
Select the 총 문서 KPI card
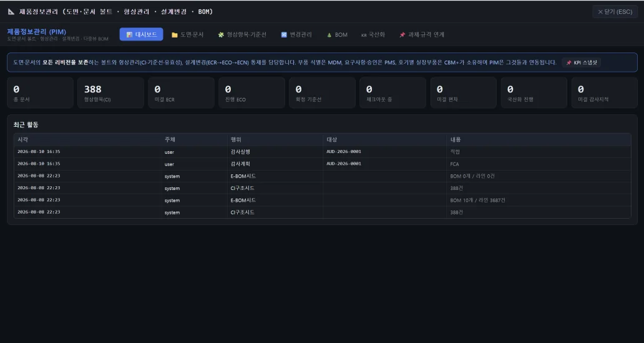click(x=40, y=92)
